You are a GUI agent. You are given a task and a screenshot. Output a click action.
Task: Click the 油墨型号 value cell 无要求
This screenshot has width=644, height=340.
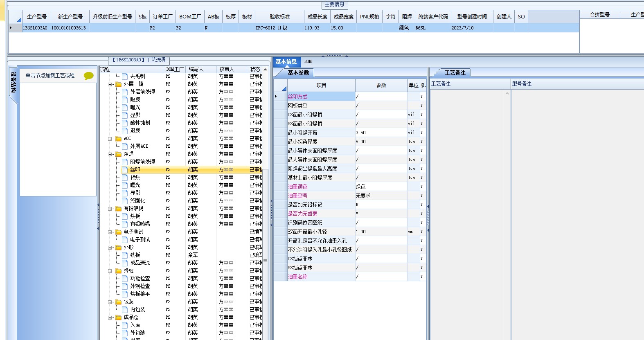point(381,196)
